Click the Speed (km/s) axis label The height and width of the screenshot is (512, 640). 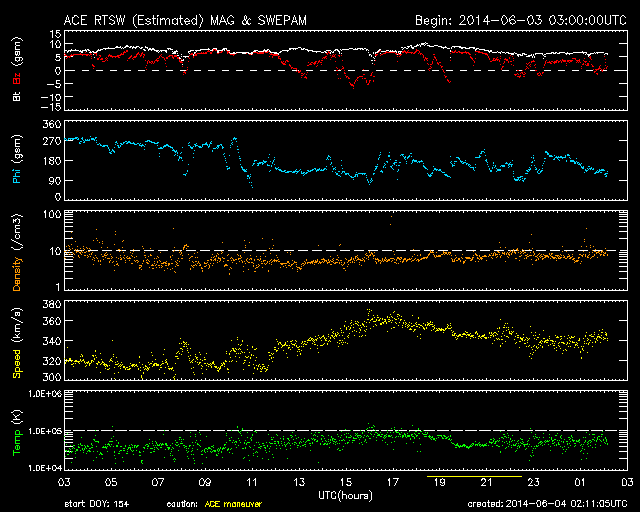(x=16, y=339)
